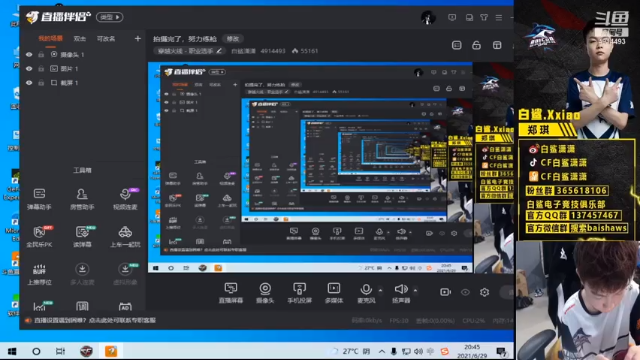This screenshot has width=640, height=360.
Task: Add a 手机投屏 phone casting source
Action: pyautogui.click(x=299, y=293)
